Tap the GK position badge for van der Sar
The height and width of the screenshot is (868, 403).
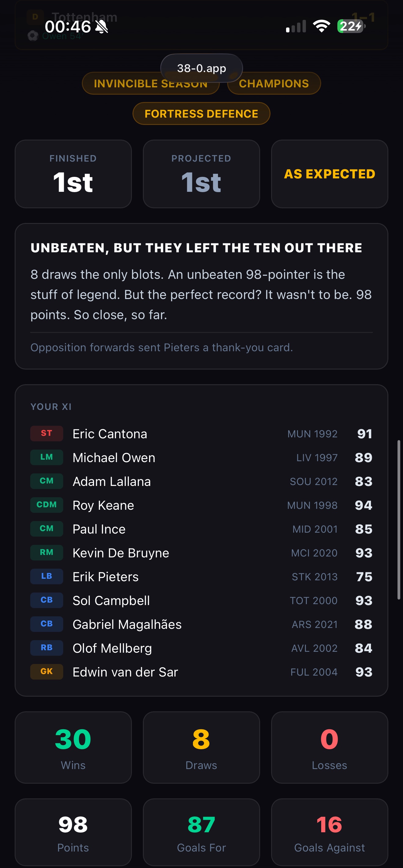(46, 672)
